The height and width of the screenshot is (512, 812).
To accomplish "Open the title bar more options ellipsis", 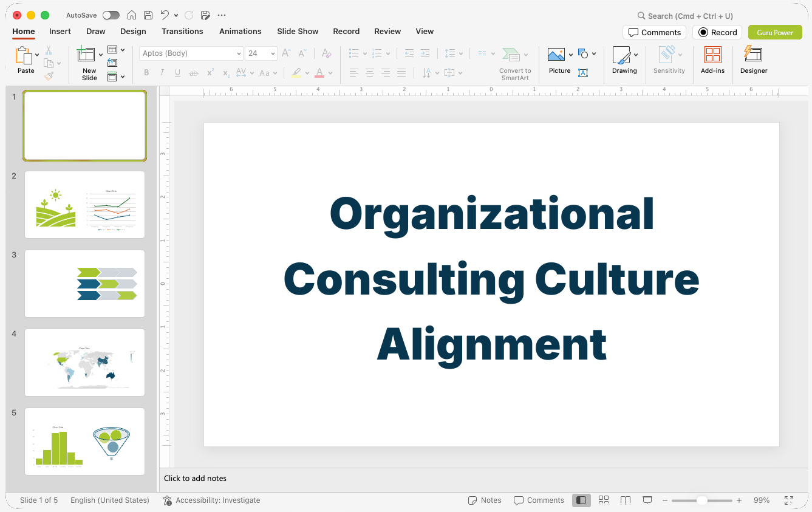I will (x=222, y=15).
